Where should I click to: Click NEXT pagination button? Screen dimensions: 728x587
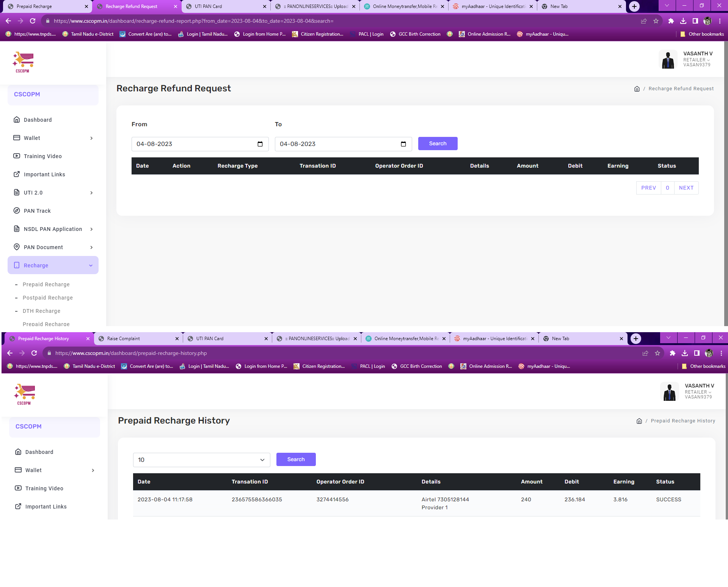click(686, 188)
